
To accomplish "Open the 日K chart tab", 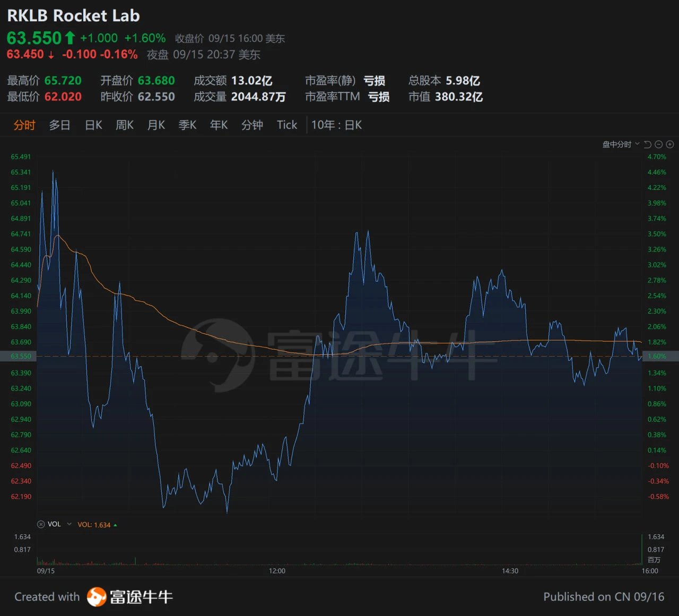I will [93, 125].
